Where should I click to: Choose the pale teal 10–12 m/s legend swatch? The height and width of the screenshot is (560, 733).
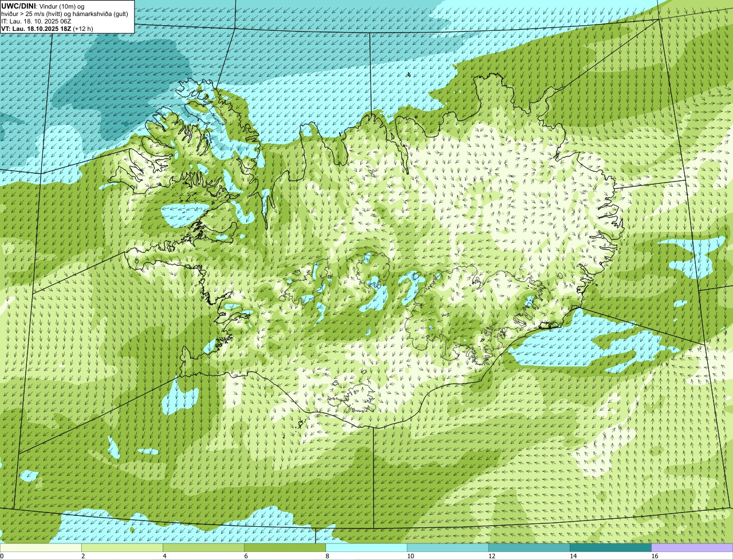[448, 548]
